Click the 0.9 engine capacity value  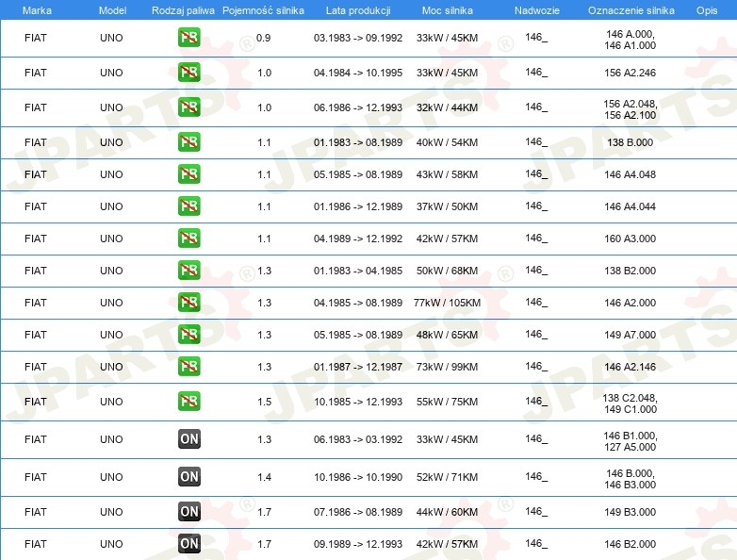263,38
